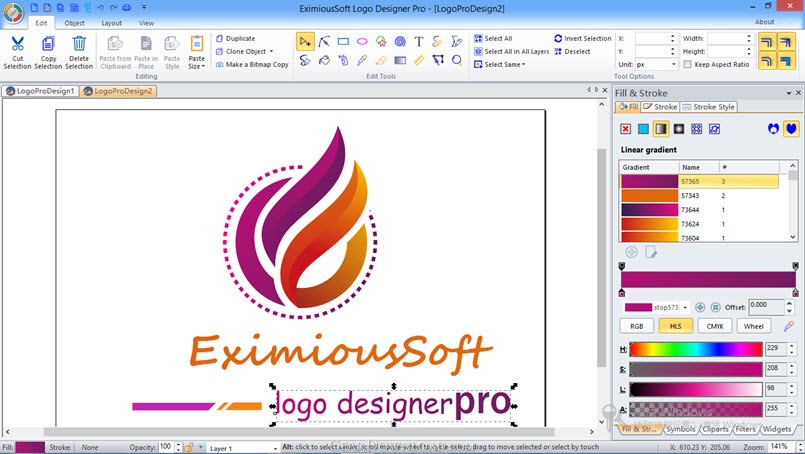Expand Select Same dropdown

pos(524,65)
